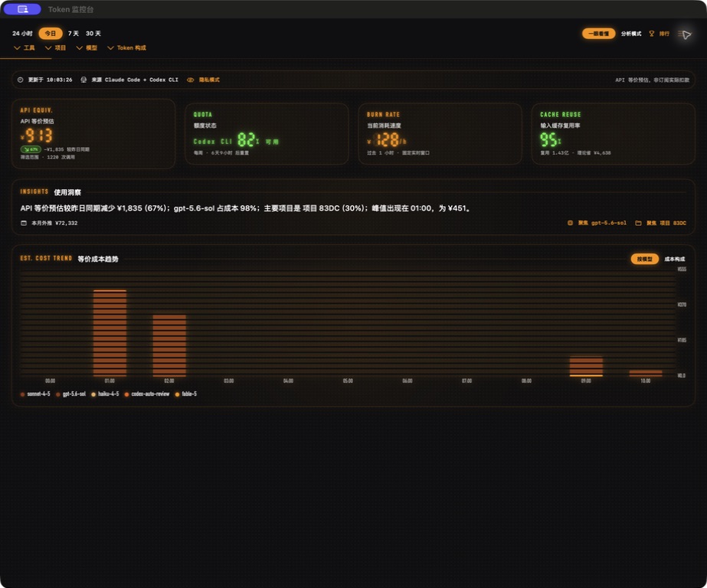Switch to 分析模式 view
The width and height of the screenshot is (707, 588).
tap(631, 34)
